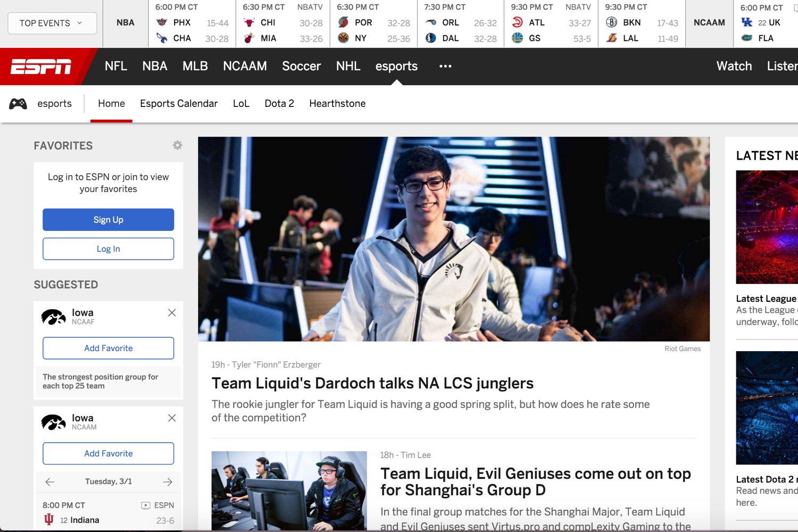Viewport: 798px width, 532px height.
Task: Expand the more sports ellipsis menu
Action: [x=445, y=66]
